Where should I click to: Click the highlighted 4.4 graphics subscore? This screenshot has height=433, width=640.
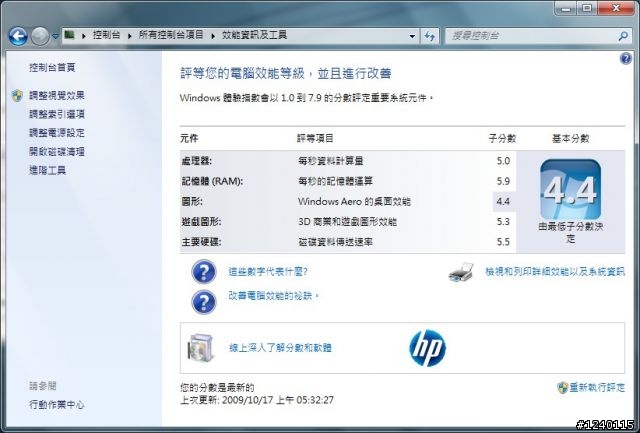[503, 202]
